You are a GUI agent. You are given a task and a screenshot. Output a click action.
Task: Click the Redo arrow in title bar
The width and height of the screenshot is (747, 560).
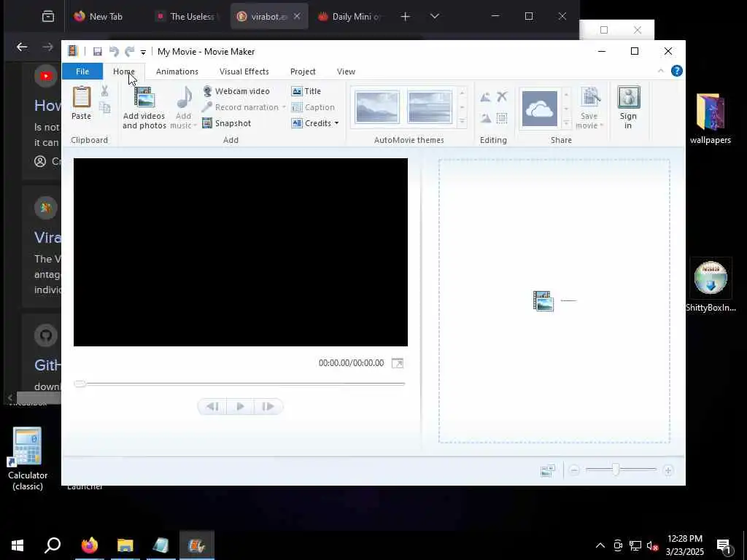[130, 52]
